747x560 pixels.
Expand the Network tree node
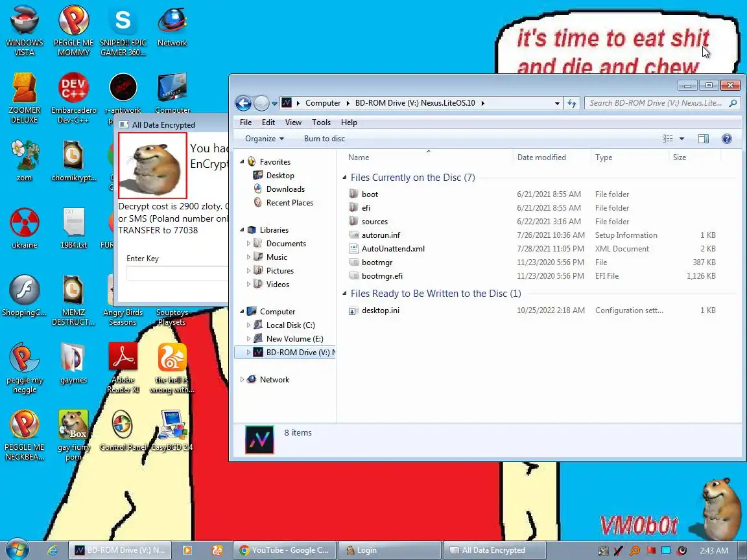pyautogui.click(x=242, y=380)
